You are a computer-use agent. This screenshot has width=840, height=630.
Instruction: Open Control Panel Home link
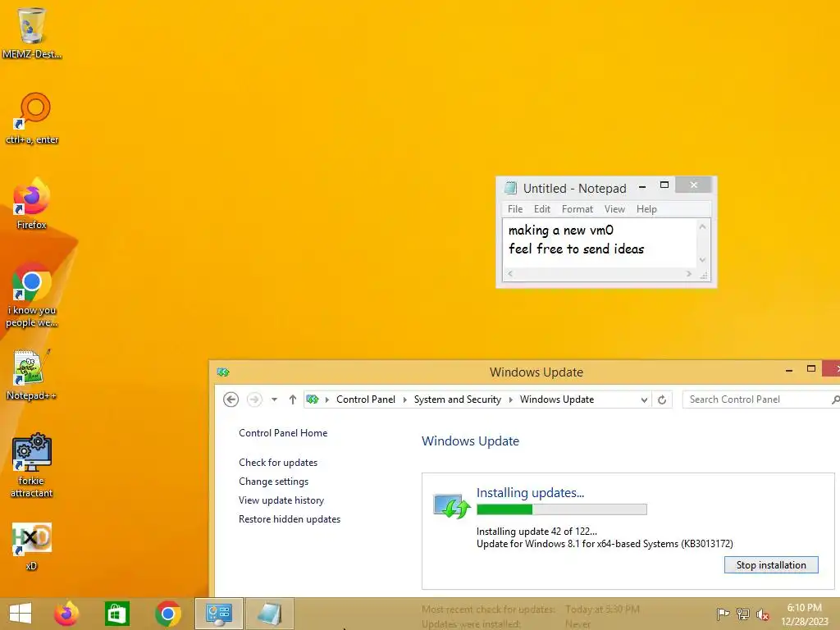(283, 433)
